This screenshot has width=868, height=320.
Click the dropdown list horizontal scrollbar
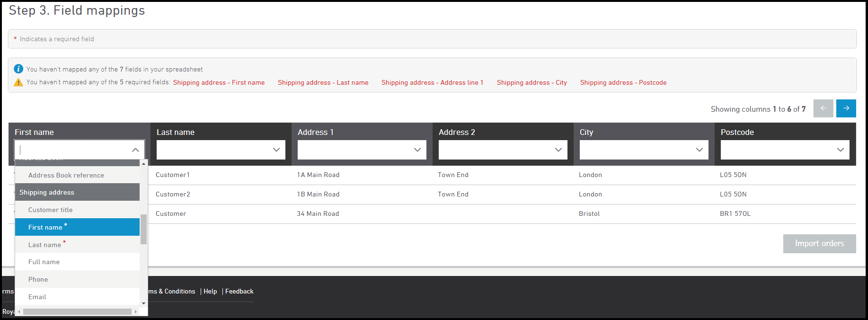pos(77,311)
